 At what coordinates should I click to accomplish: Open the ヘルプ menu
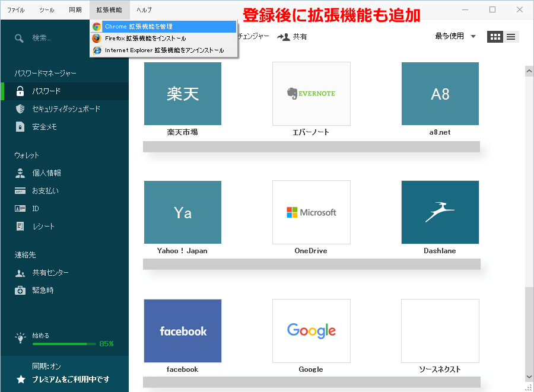click(x=144, y=10)
